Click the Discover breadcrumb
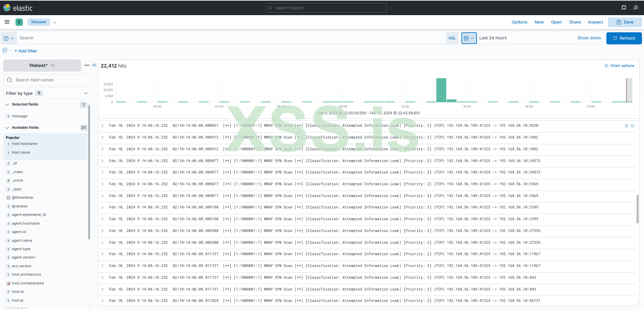 click(x=39, y=22)
